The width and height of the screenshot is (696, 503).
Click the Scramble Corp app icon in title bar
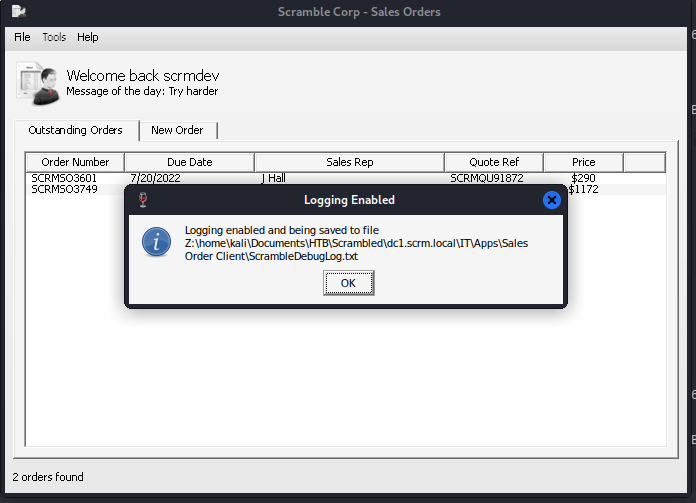coord(17,12)
